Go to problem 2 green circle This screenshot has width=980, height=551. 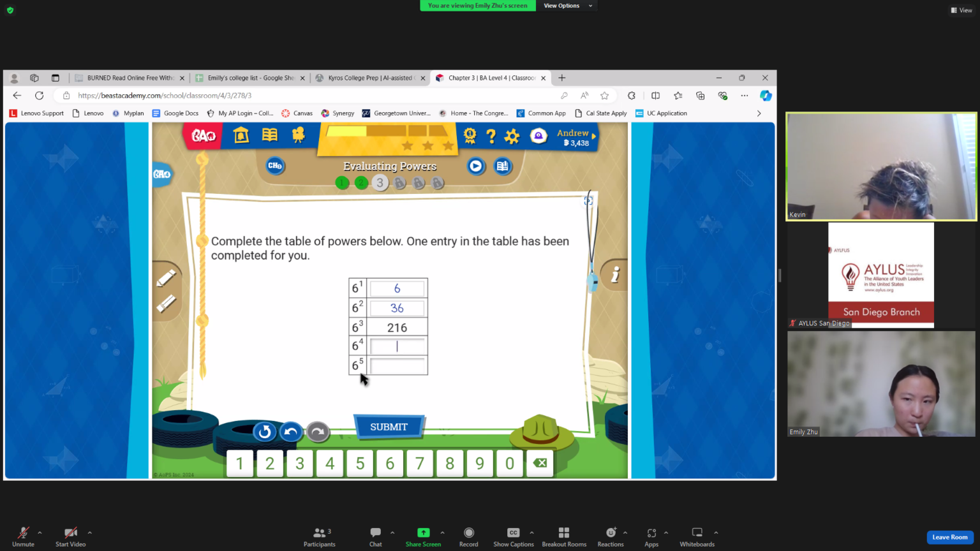[361, 183]
